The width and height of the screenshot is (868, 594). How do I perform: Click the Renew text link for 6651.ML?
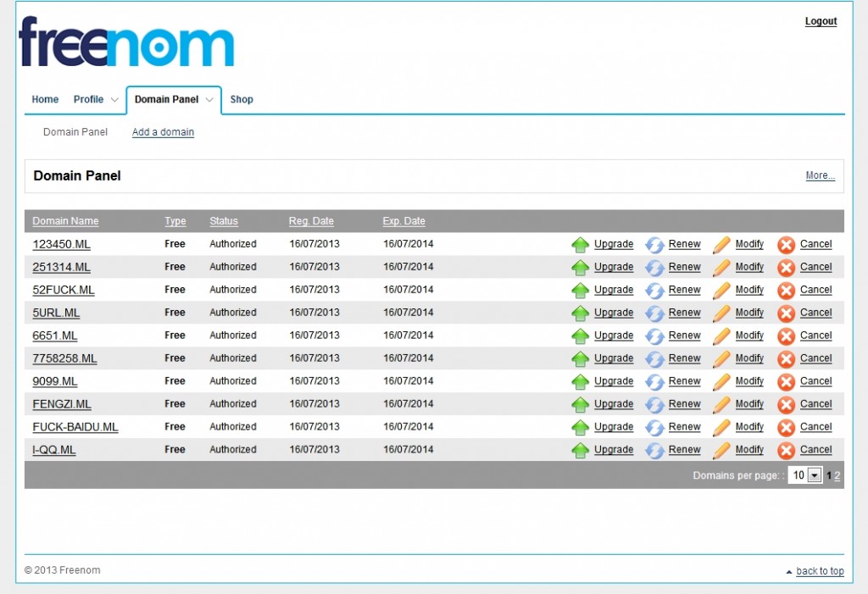684,336
